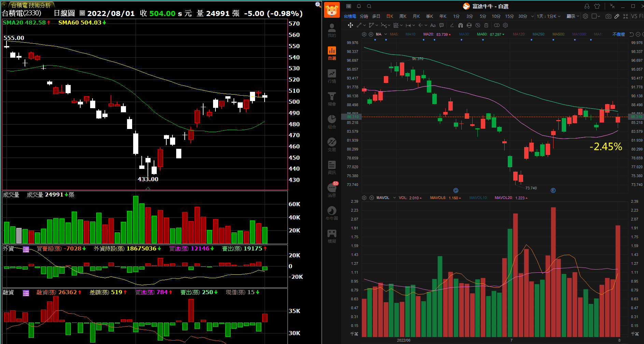The width and height of the screenshot is (644, 344).
Task: Toggle the magnet snap drawing icon
Action: [461, 25]
